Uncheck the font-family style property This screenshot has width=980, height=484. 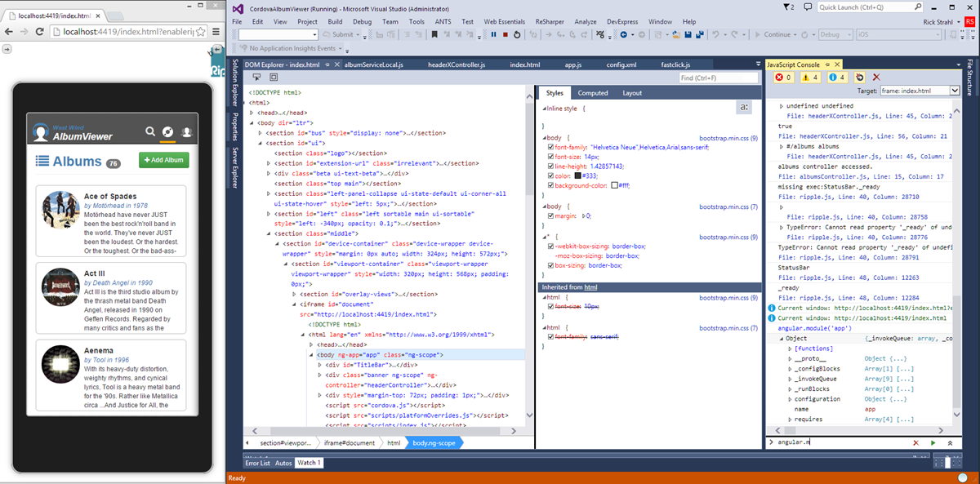click(550, 148)
